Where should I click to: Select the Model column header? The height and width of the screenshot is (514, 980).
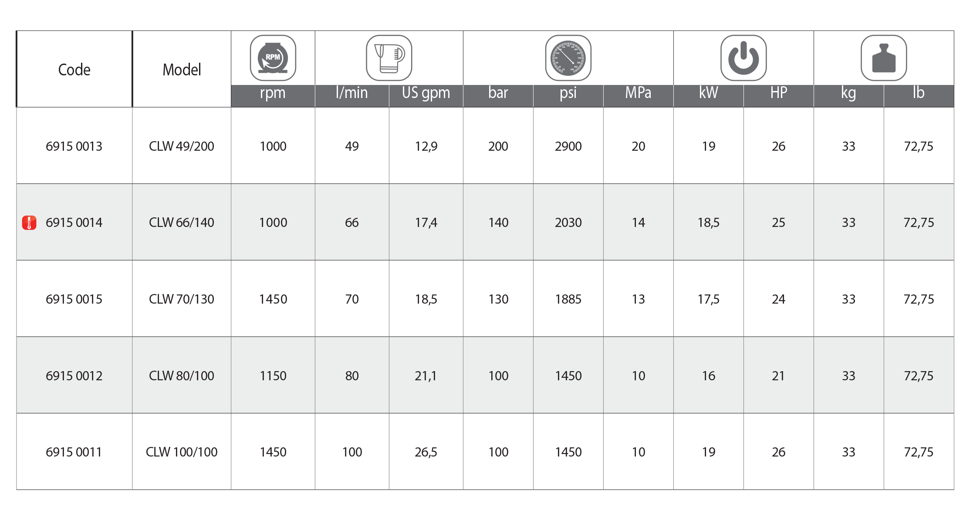click(182, 69)
